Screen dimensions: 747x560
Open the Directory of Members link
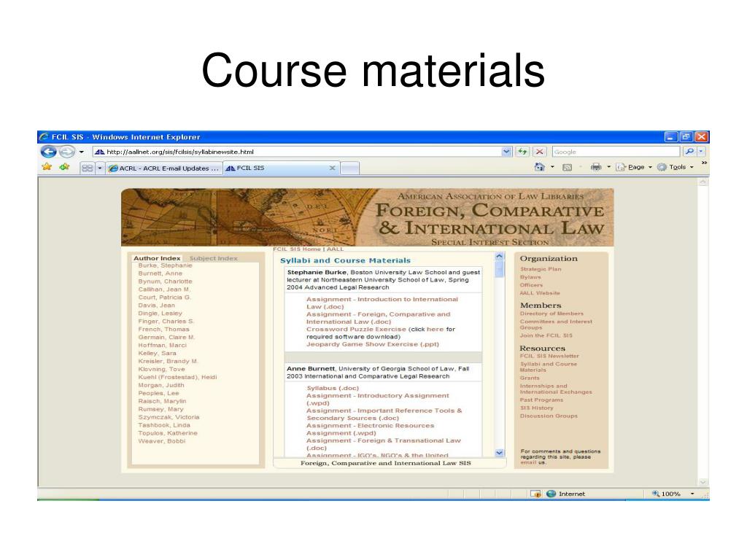pyautogui.click(x=551, y=314)
